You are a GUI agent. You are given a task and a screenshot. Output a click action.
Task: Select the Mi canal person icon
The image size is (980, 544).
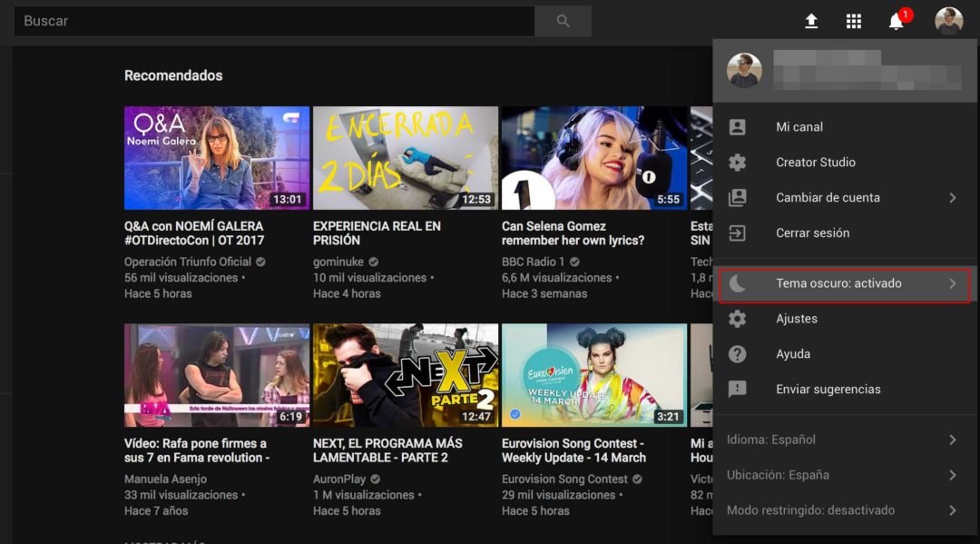pyautogui.click(x=737, y=126)
